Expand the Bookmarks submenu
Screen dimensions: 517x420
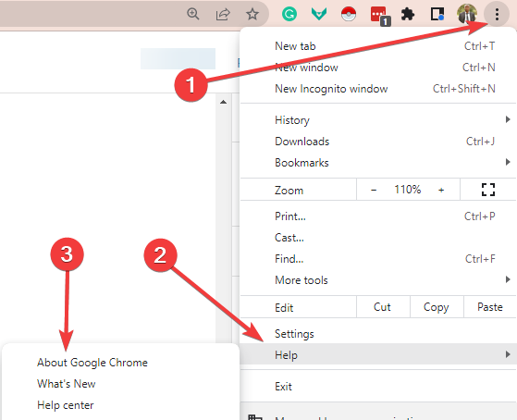[x=378, y=162]
